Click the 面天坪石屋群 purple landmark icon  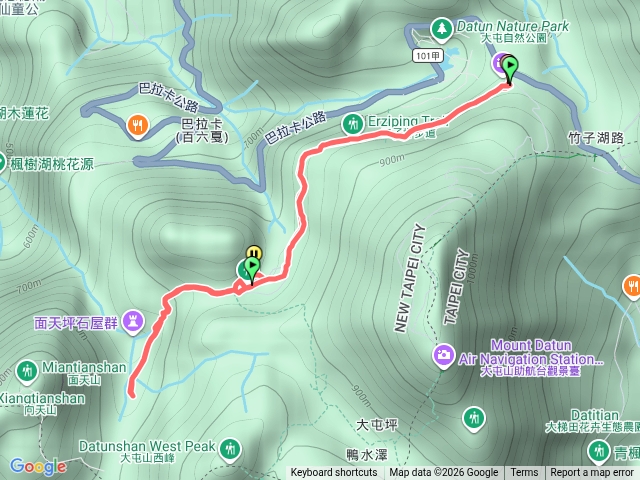coord(133,322)
